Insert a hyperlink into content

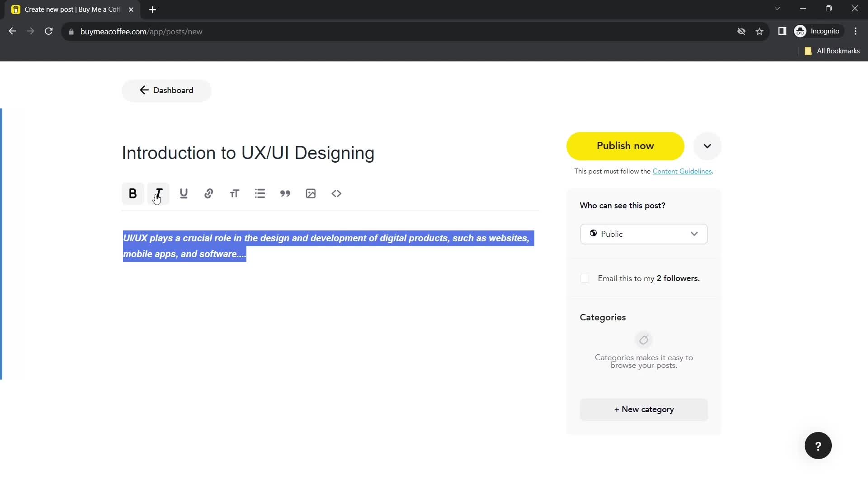(x=209, y=194)
